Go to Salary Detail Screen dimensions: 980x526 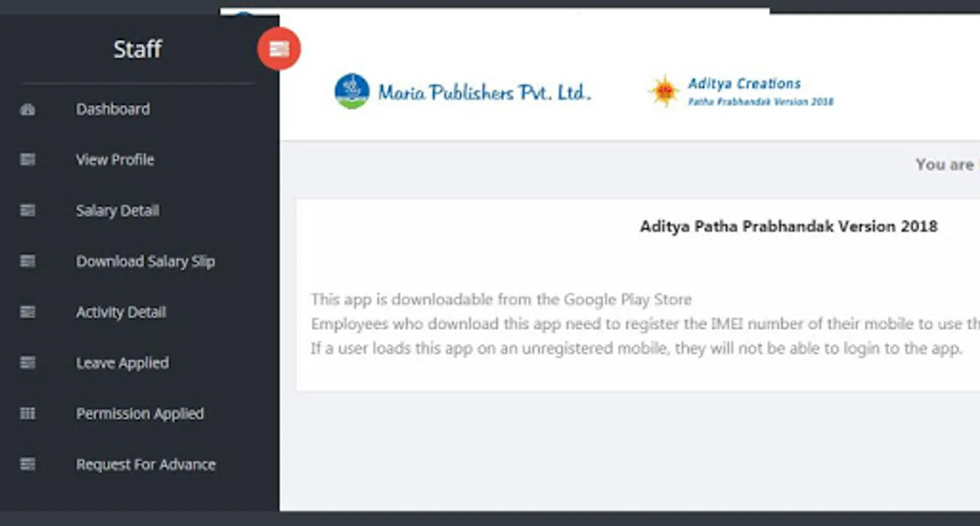(x=118, y=210)
